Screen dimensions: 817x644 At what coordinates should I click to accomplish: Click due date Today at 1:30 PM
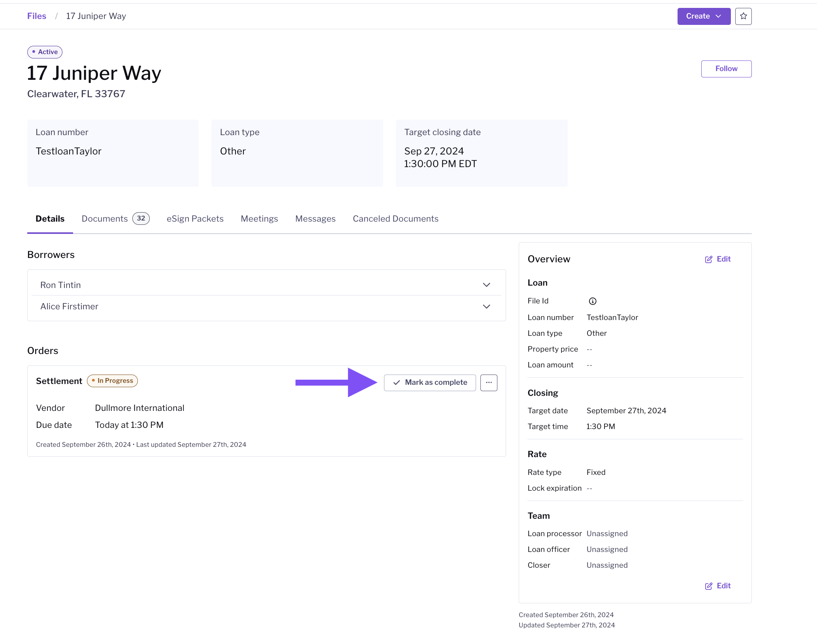point(129,425)
